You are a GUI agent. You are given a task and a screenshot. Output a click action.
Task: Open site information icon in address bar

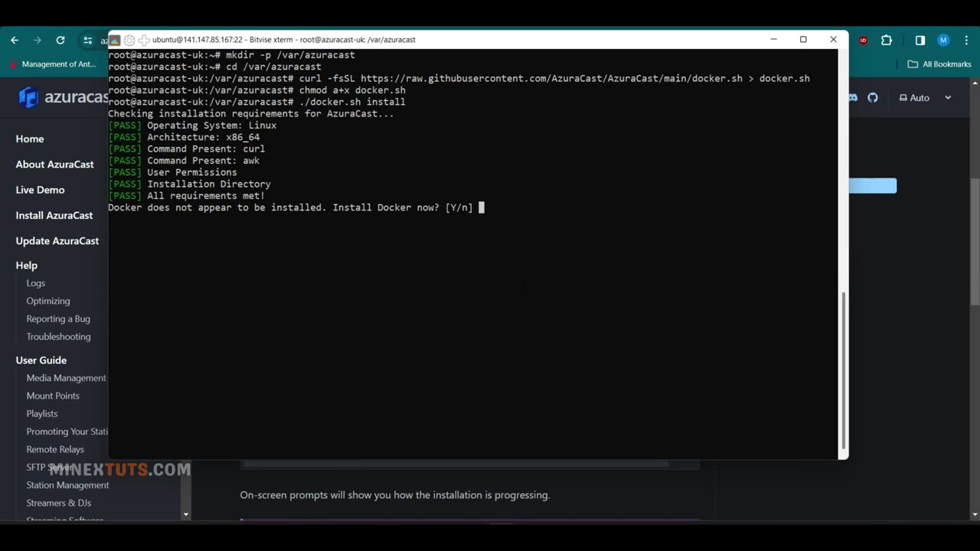(87, 41)
